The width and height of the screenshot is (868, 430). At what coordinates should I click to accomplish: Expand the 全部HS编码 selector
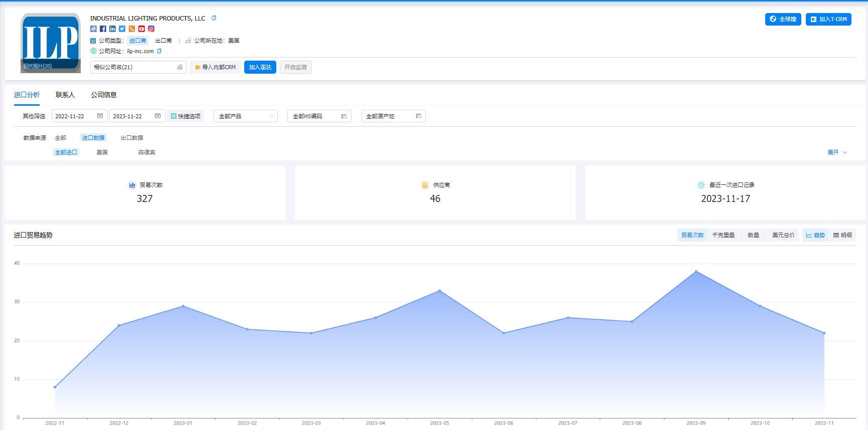[319, 116]
